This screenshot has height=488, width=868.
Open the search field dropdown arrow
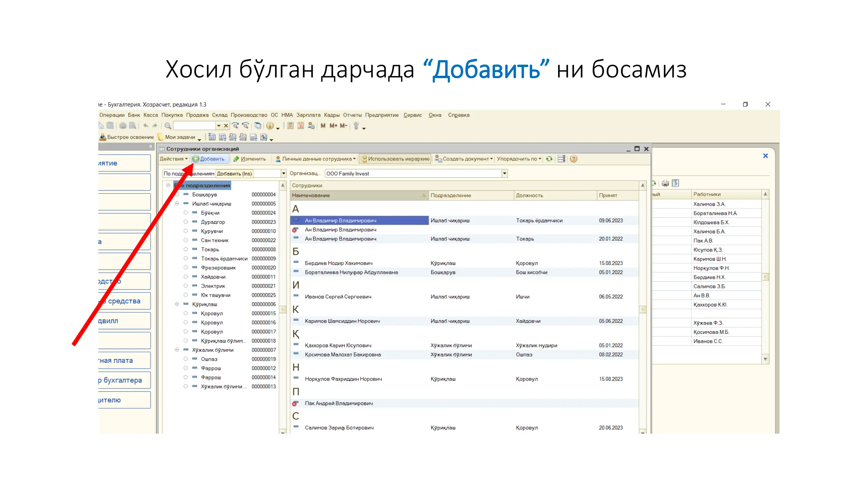coord(219,126)
